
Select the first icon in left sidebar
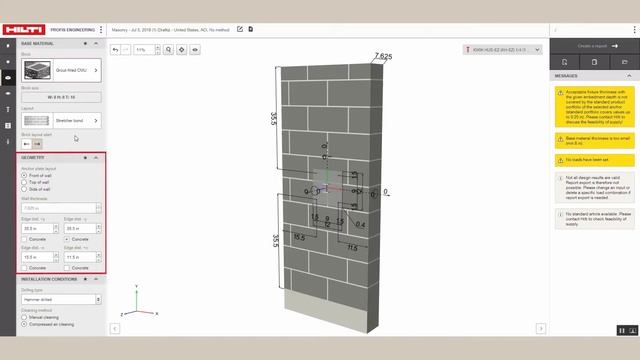tap(8, 46)
